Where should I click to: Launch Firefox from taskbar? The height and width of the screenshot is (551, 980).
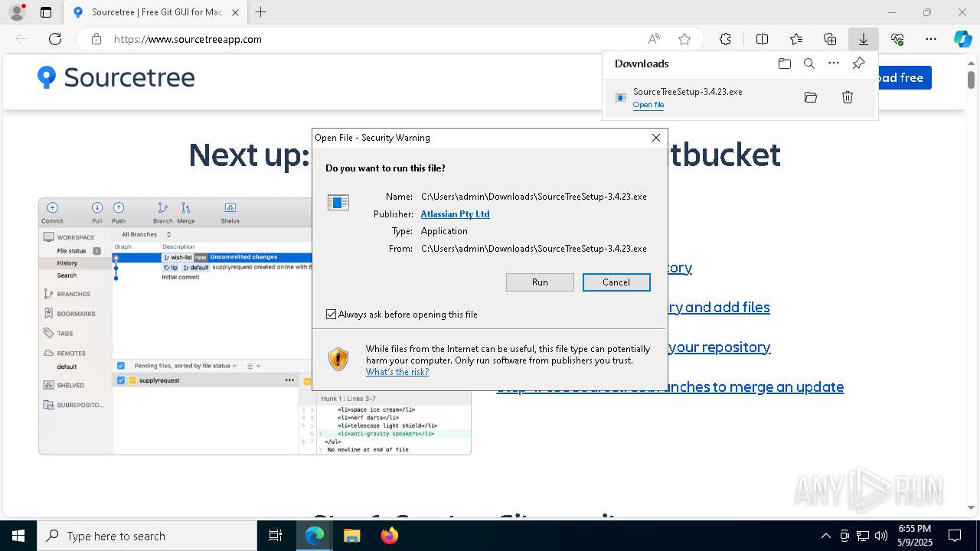click(x=390, y=536)
